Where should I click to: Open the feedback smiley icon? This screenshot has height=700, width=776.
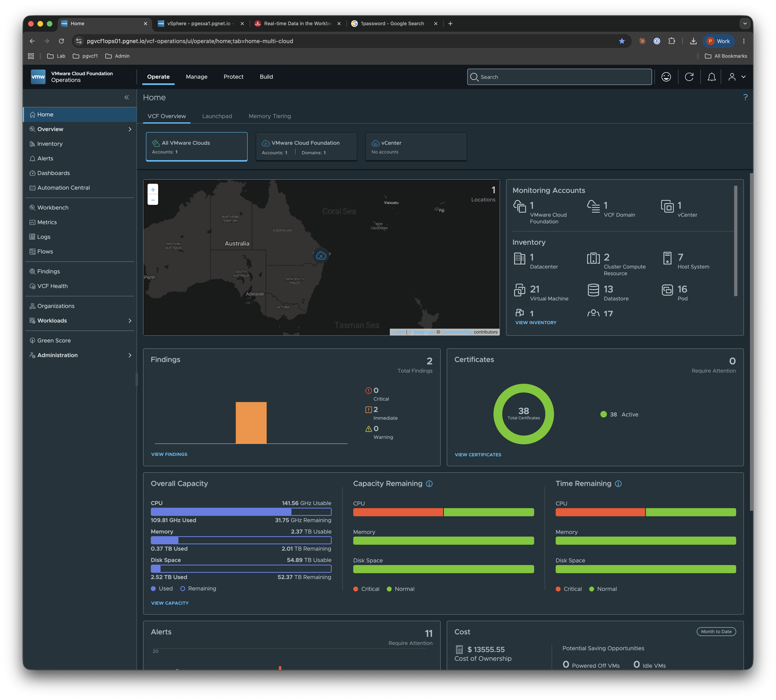666,77
